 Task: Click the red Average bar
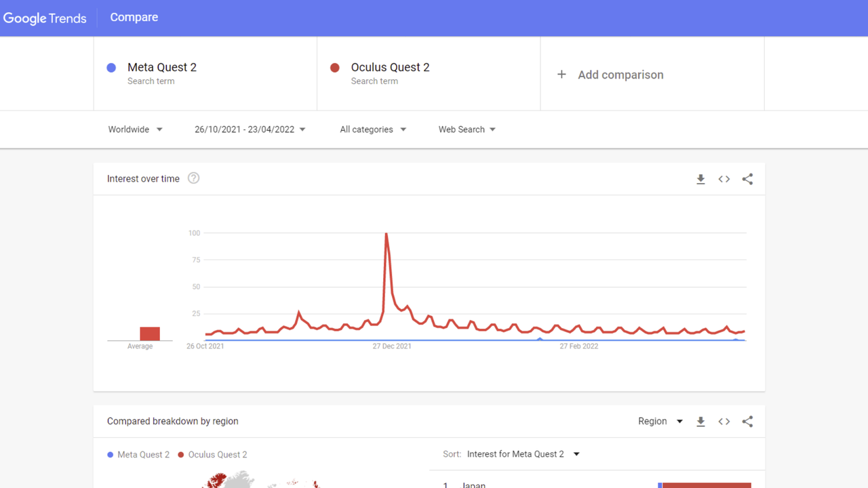coord(150,333)
